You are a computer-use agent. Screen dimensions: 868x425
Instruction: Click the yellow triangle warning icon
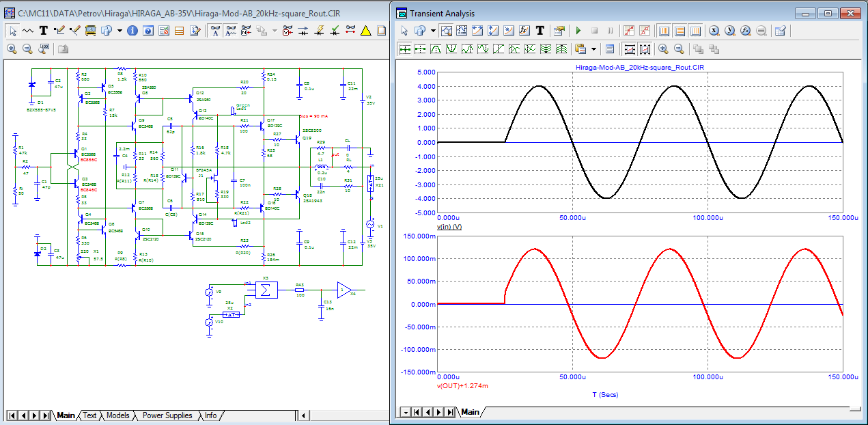pos(365,31)
